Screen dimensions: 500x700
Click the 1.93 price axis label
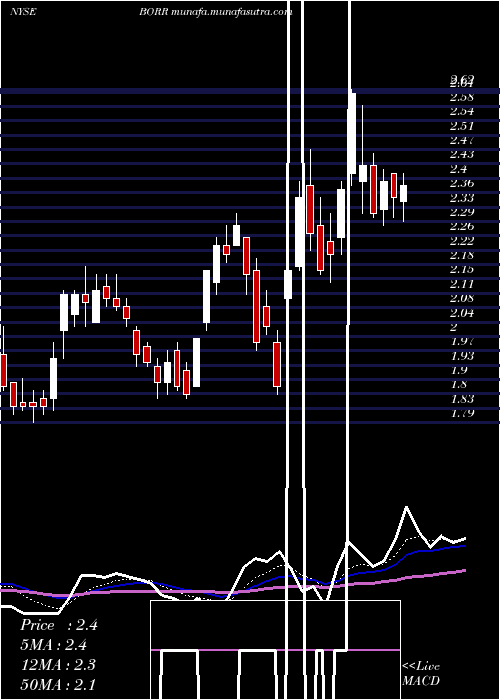462,356
